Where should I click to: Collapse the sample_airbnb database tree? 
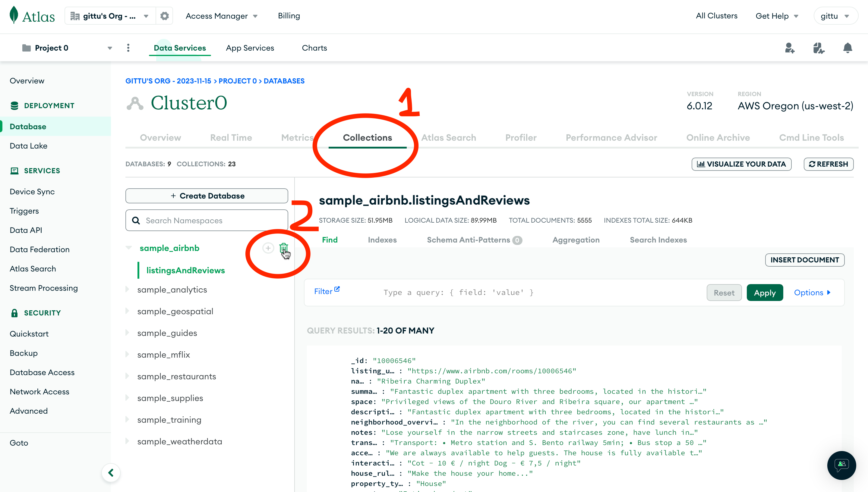pos(128,248)
